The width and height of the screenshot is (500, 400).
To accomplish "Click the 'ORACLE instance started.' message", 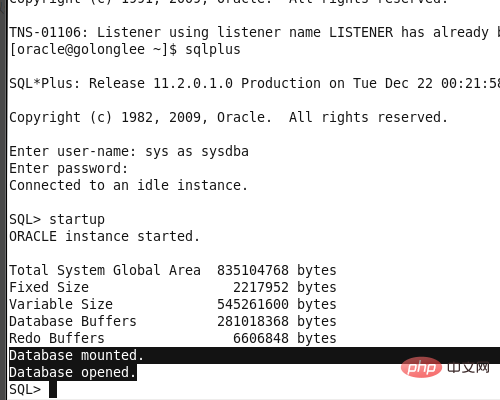I will pyautogui.click(x=104, y=236).
